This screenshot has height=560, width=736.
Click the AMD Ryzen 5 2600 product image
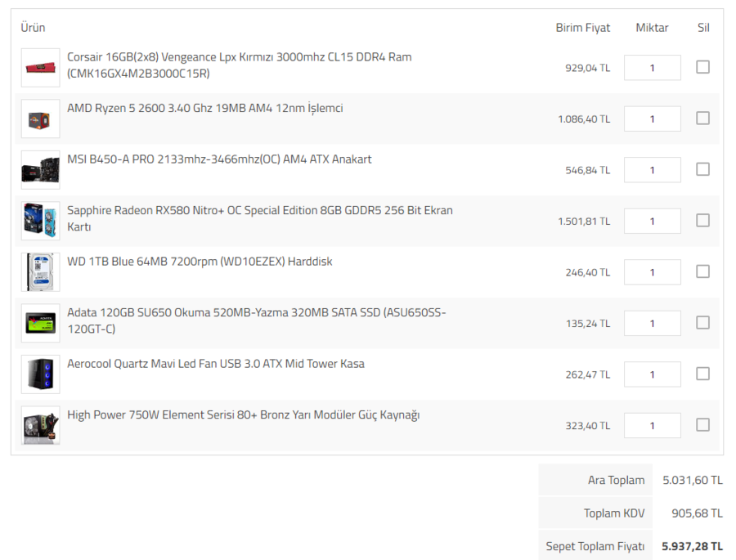[x=40, y=119]
